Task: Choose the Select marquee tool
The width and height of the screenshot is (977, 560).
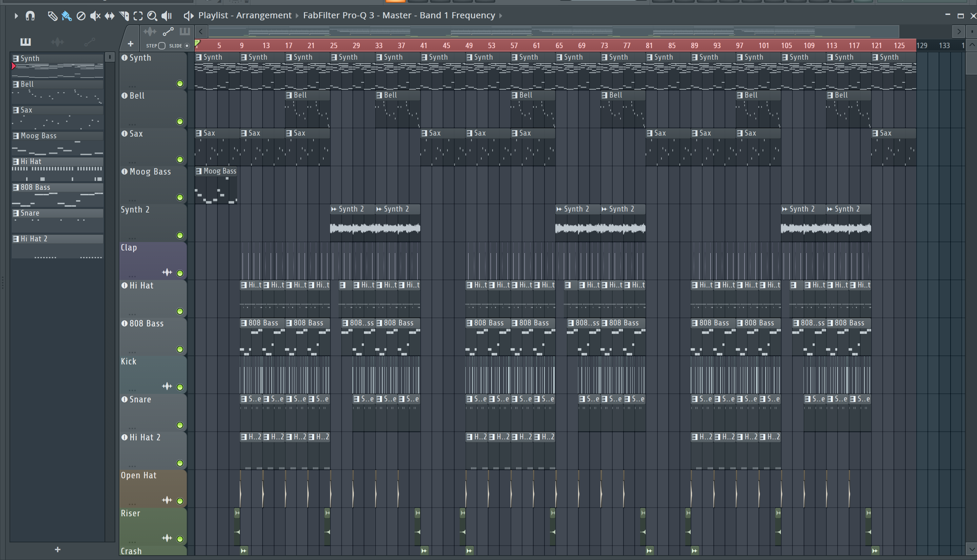Action: click(138, 16)
